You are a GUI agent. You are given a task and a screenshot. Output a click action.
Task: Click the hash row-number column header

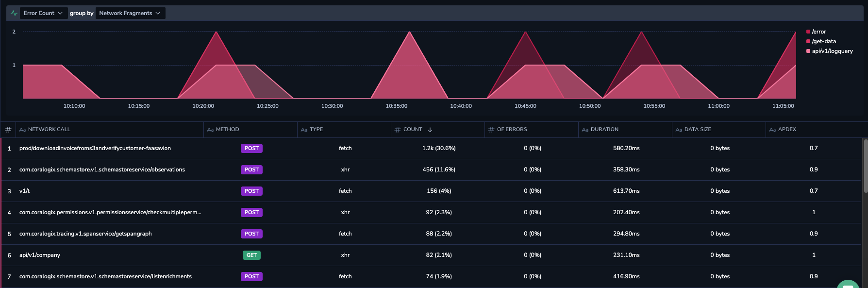click(8, 130)
